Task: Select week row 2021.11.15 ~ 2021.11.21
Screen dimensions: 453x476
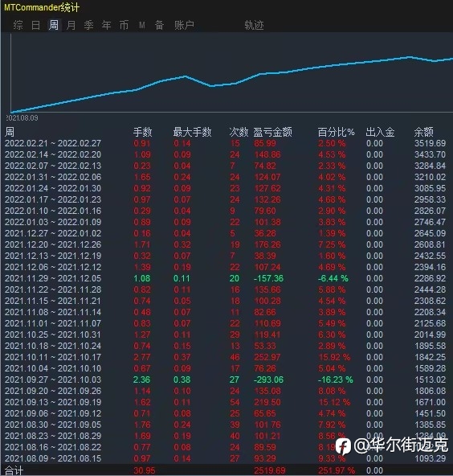Action: (x=226, y=301)
